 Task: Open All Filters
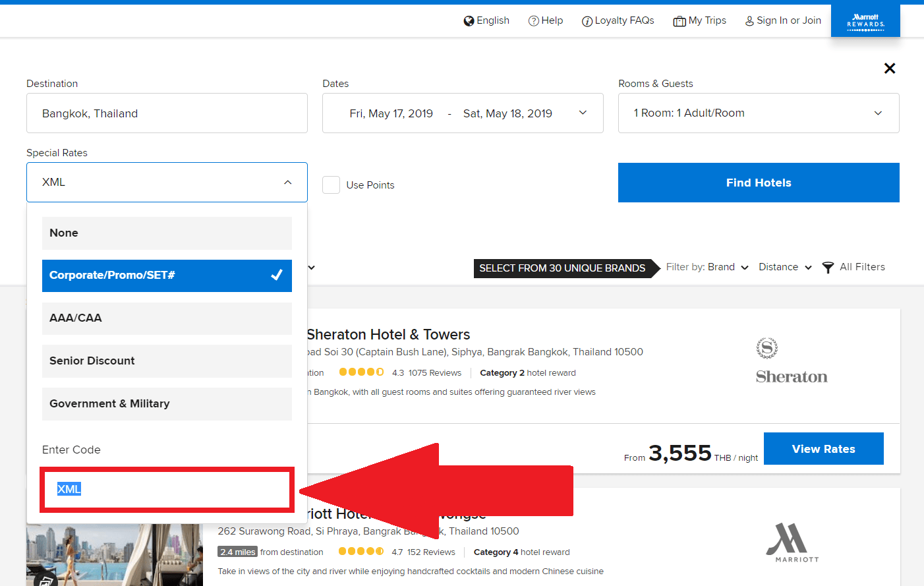point(853,267)
